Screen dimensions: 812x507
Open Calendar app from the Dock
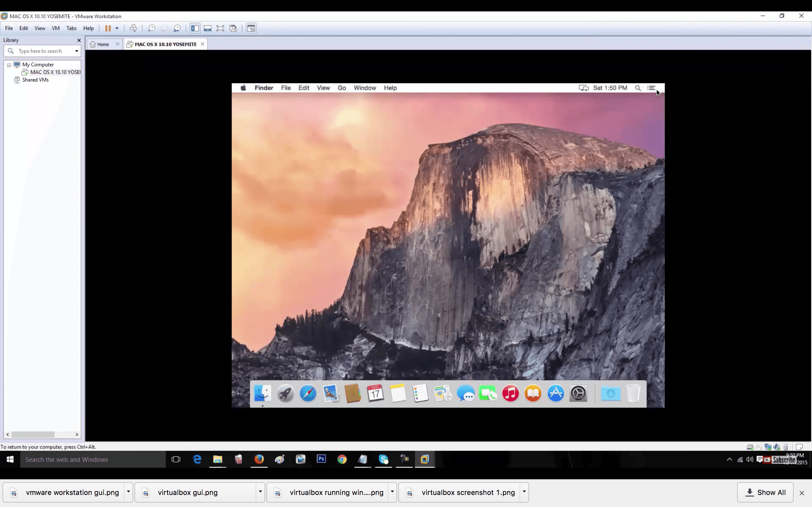pos(375,393)
